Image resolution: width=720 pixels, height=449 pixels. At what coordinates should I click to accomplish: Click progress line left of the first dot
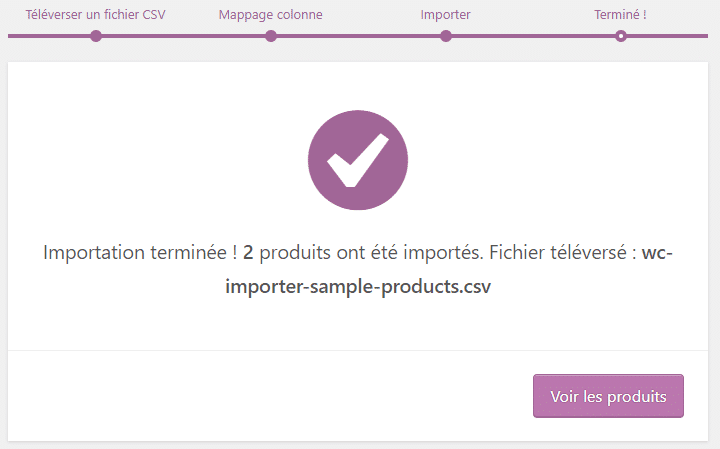pos(50,36)
